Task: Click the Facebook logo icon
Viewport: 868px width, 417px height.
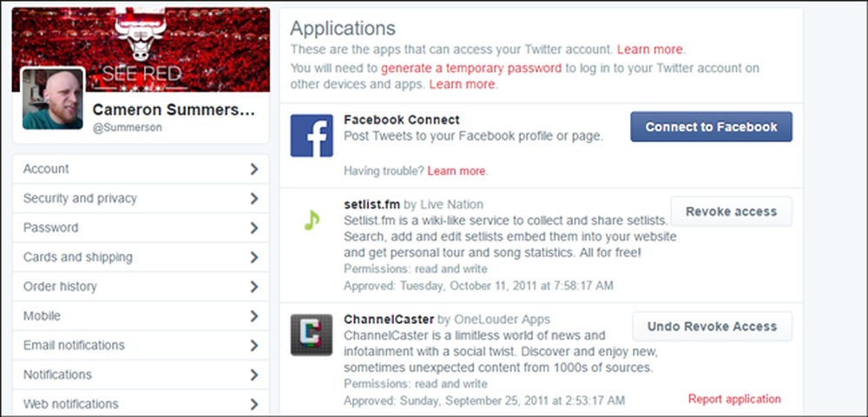Action: point(312,136)
